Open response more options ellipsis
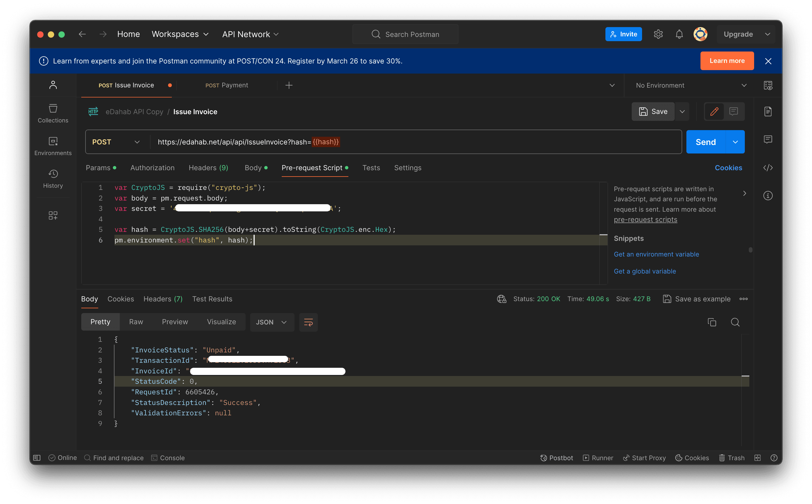This screenshot has width=812, height=504. pos(743,299)
